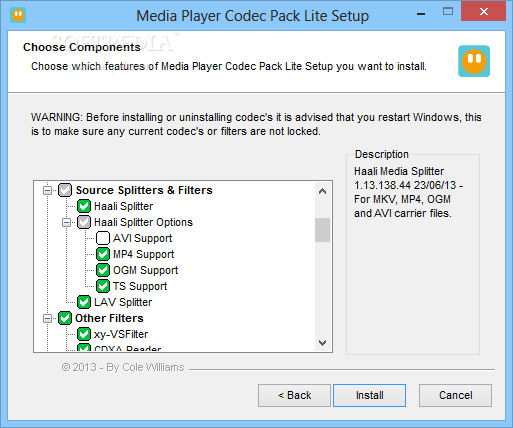This screenshot has width=513, height=428.
Task: Uncheck the Haali Splitter checkbox
Action: [x=84, y=206]
